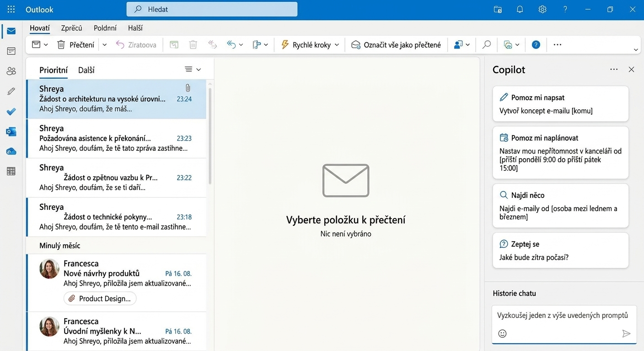The width and height of the screenshot is (644, 351).
Task: Click the greyed calendar reply toolbar icon
Action: (x=174, y=44)
